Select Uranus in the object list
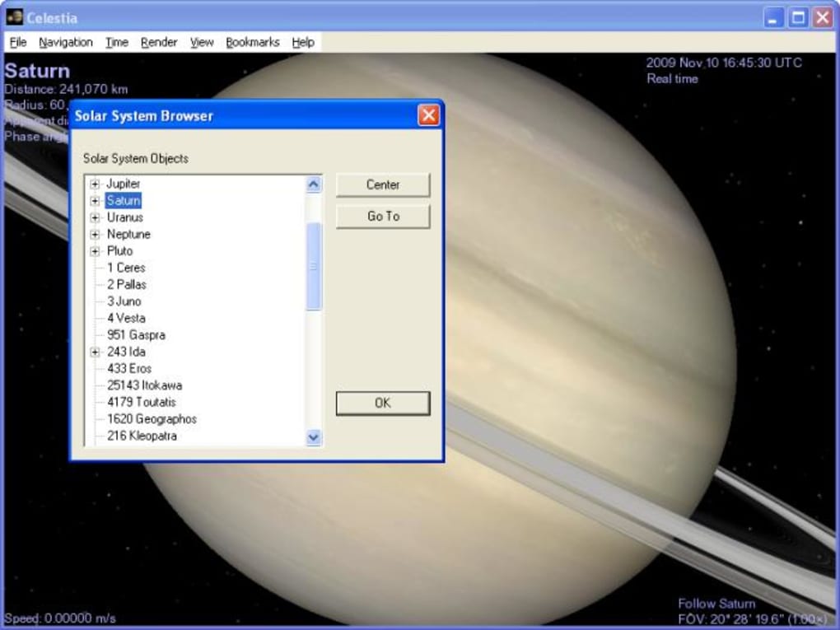Viewport: 840px width, 630px height. (x=125, y=217)
